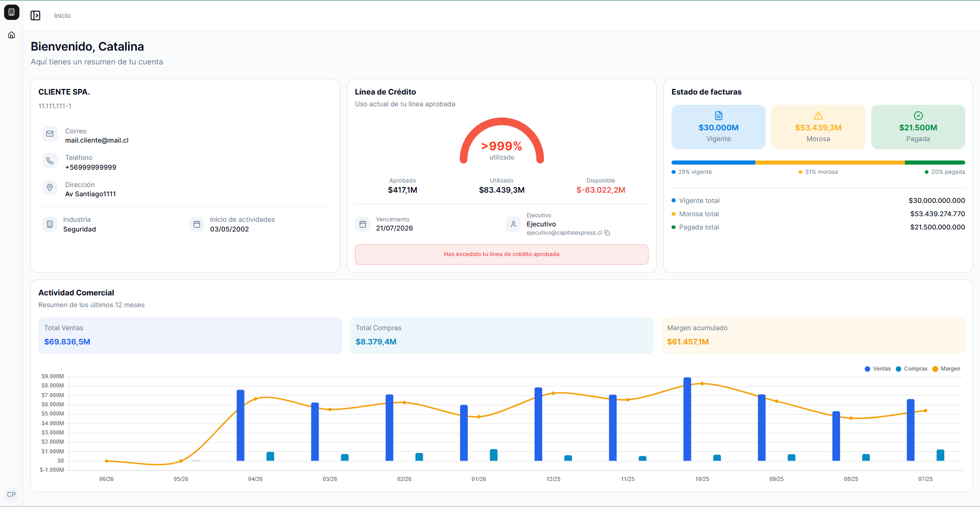Image resolution: width=980 pixels, height=507 pixels.
Task: Click the 03/05/2002 activity start date
Action: (x=229, y=229)
